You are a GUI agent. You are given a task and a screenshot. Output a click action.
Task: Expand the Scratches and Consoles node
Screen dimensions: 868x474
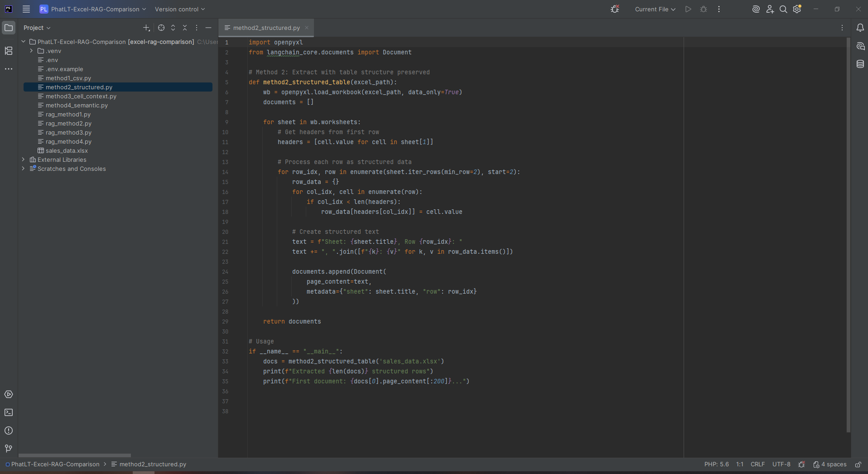point(23,169)
